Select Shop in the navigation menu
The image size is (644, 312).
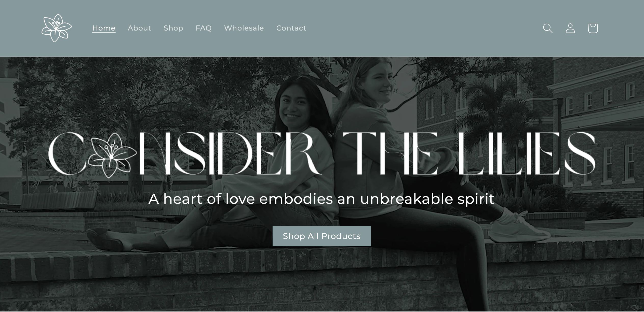click(173, 28)
